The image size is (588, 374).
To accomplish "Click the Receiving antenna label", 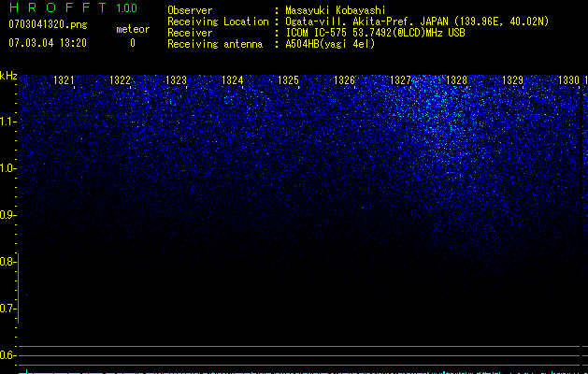I will coord(215,44).
